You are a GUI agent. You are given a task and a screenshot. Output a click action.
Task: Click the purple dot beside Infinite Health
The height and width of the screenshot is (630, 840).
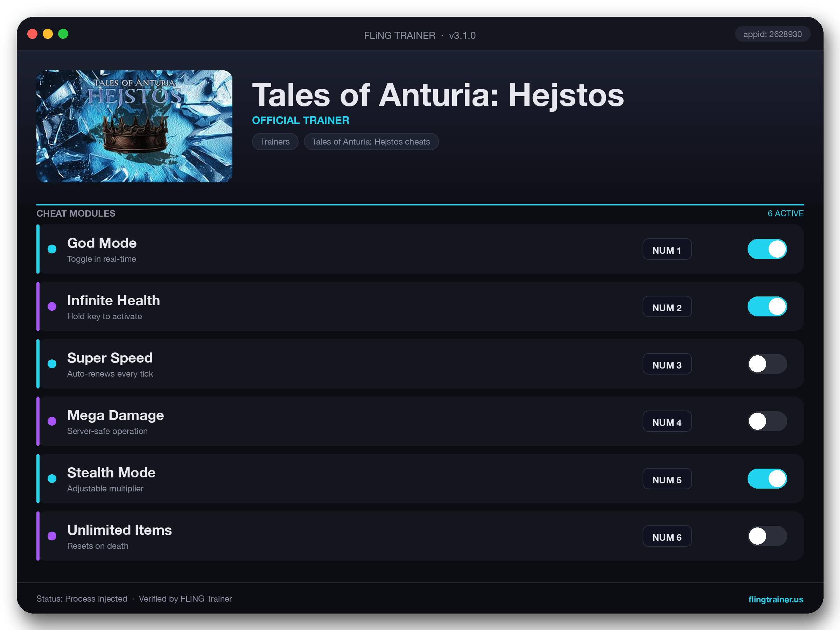point(52,307)
